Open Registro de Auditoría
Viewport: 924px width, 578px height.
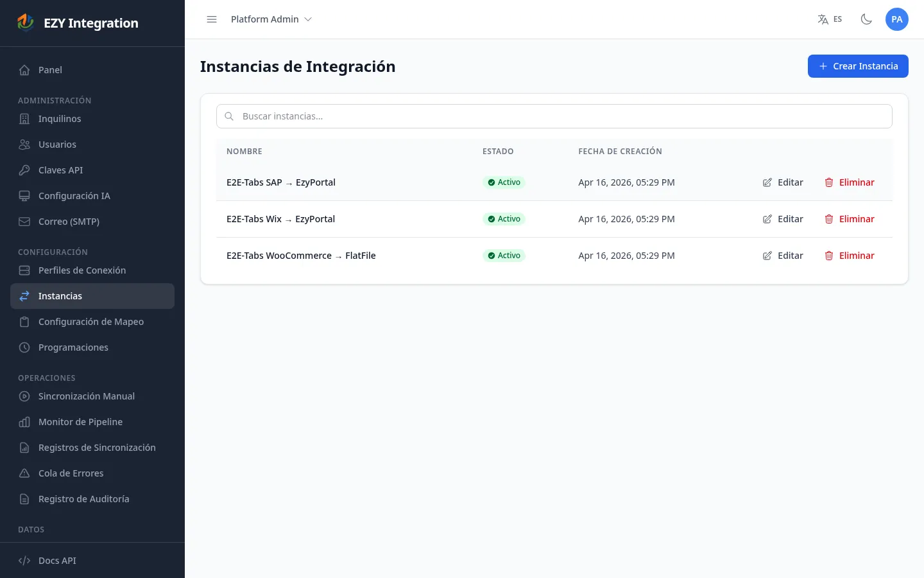[92, 499]
